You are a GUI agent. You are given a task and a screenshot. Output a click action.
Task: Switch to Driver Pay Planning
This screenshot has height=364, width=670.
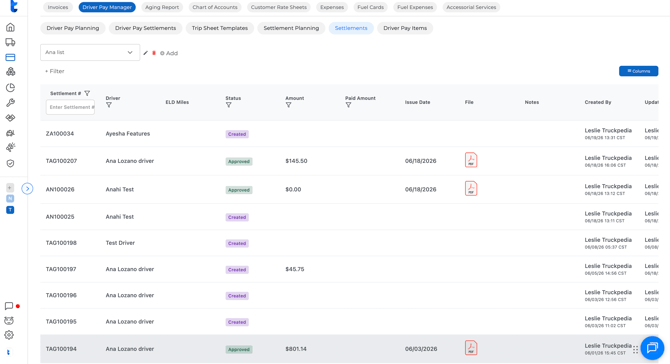73,28
